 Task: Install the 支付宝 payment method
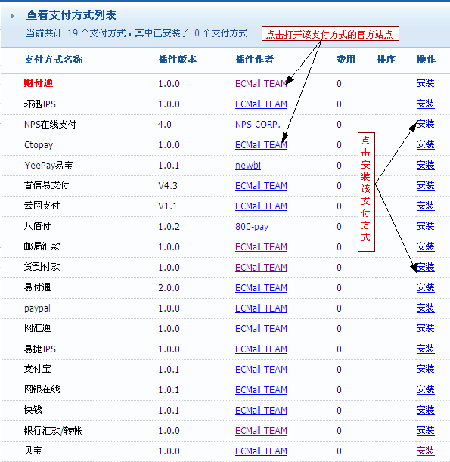(x=425, y=369)
